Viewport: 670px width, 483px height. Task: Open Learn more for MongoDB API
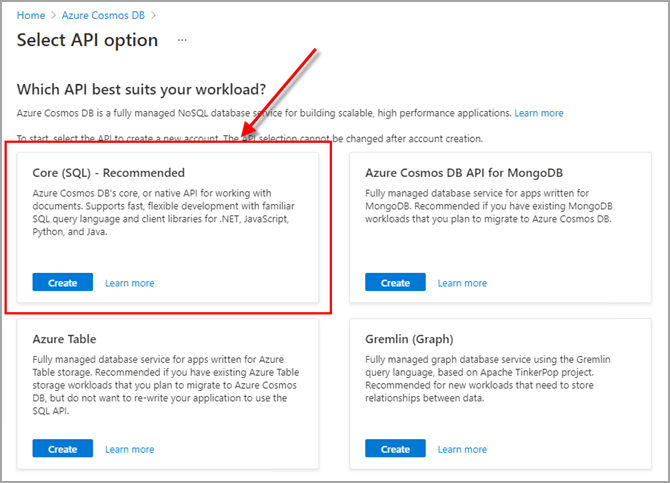(x=463, y=283)
